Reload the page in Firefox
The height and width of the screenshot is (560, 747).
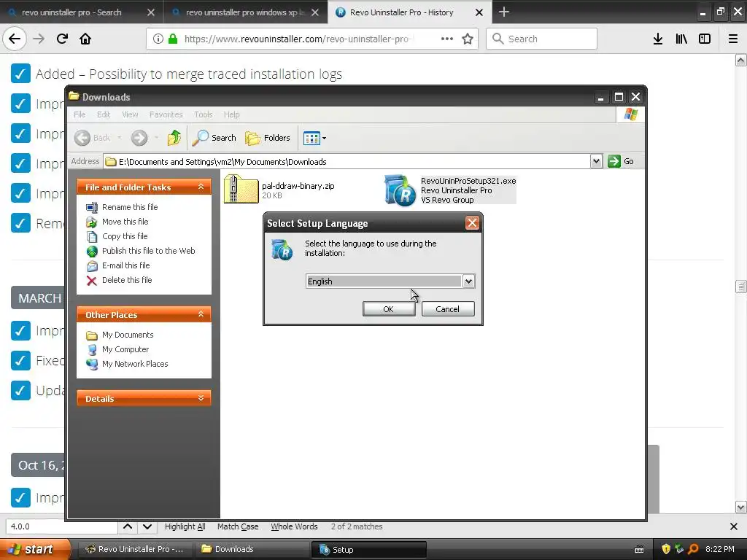(x=62, y=39)
